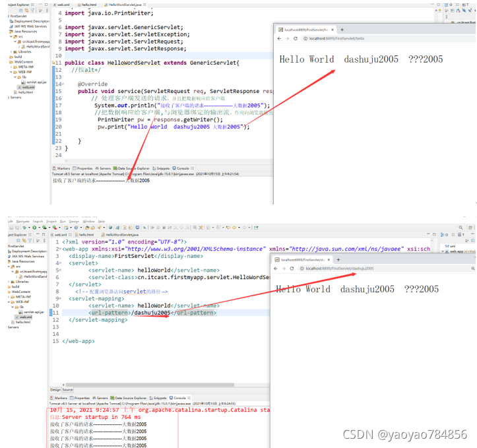This screenshot has height=448, width=477.
Task: Close tab in lower browser window
Action: 329,260
